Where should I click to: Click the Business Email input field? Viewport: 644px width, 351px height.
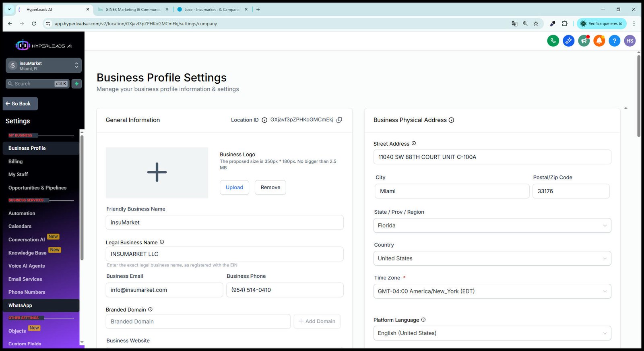click(164, 290)
